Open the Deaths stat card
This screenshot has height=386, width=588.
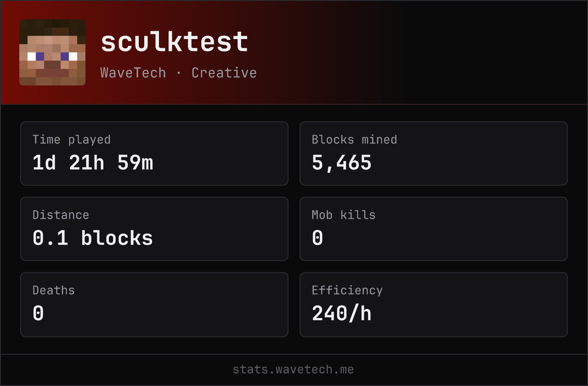click(154, 305)
